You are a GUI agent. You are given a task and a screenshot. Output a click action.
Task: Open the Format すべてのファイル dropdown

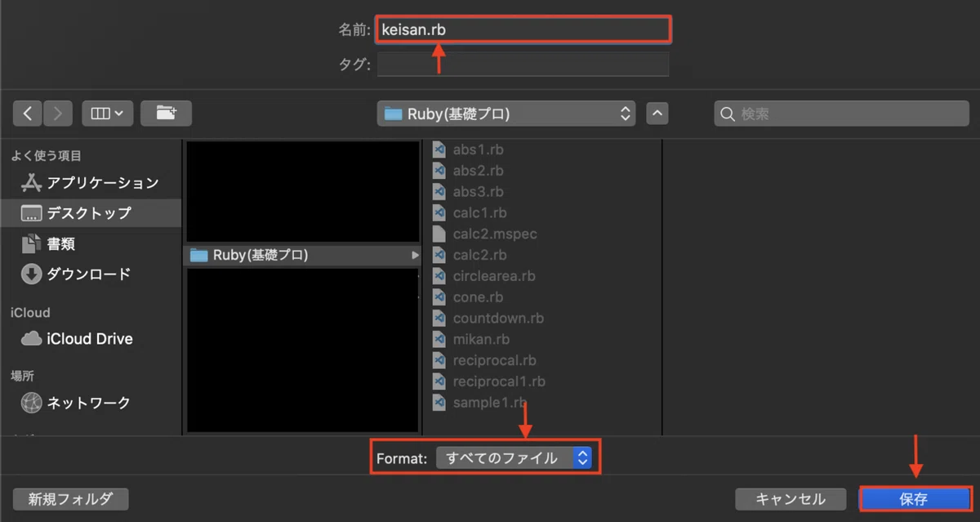coord(514,458)
